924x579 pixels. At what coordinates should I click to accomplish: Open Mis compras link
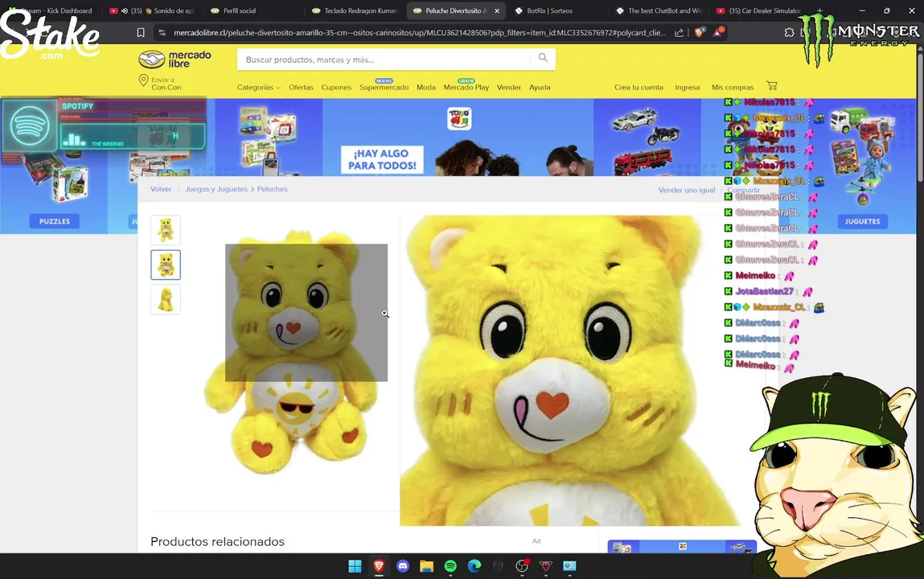click(x=733, y=87)
